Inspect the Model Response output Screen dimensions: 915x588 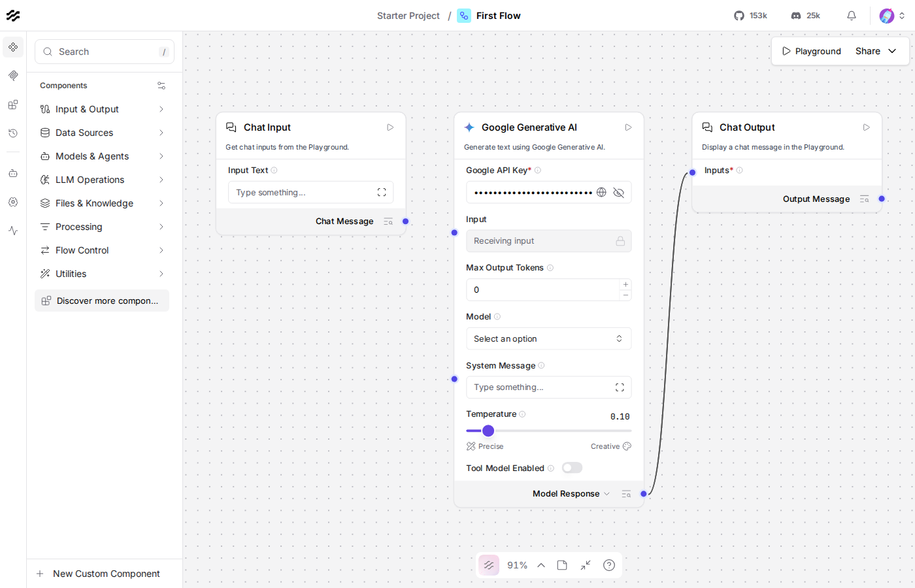(626, 494)
